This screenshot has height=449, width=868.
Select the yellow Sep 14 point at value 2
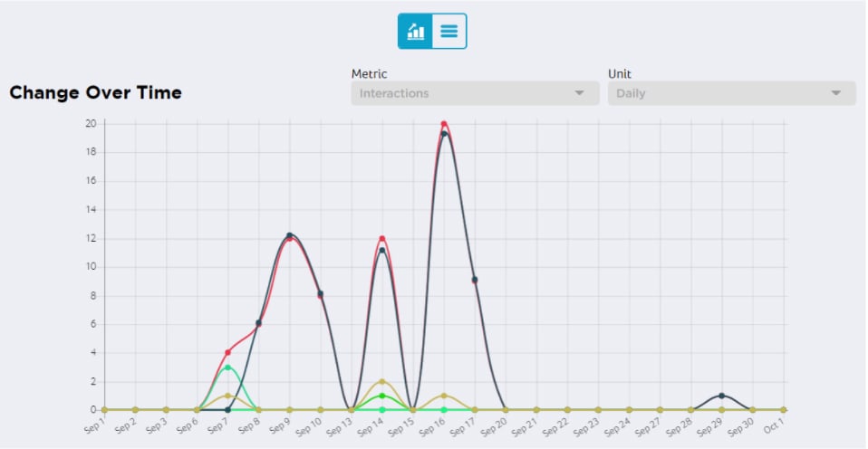pyautogui.click(x=382, y=381)
